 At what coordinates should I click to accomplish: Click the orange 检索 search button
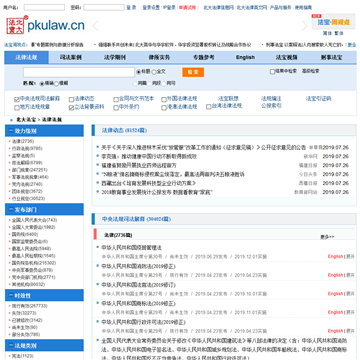(x=193, y=72)
